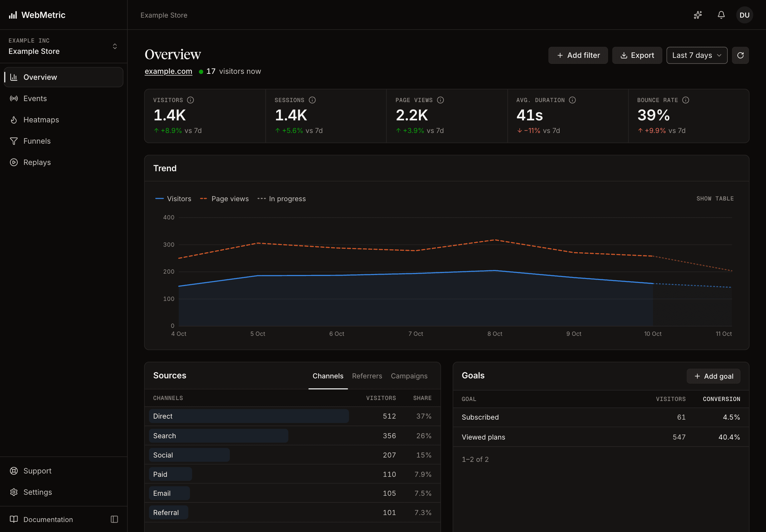
Task: Toggle the Visitors series in legend
Action: tap(173, 199)
